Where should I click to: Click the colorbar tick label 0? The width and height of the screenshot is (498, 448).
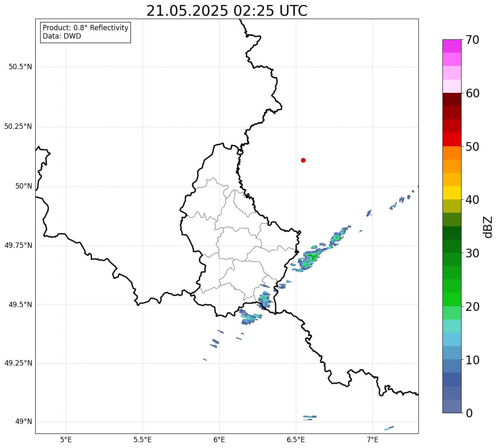coord(469,413)
